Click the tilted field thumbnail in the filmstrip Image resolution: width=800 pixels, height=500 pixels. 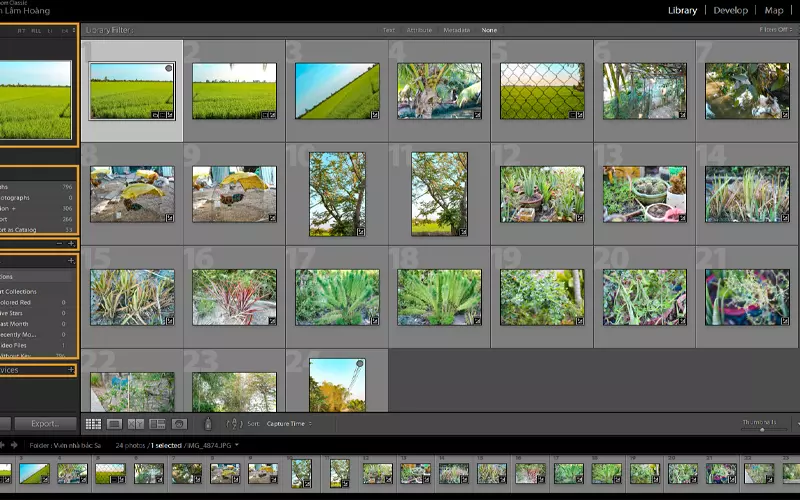pyautogui.click(x=34, y=473)
